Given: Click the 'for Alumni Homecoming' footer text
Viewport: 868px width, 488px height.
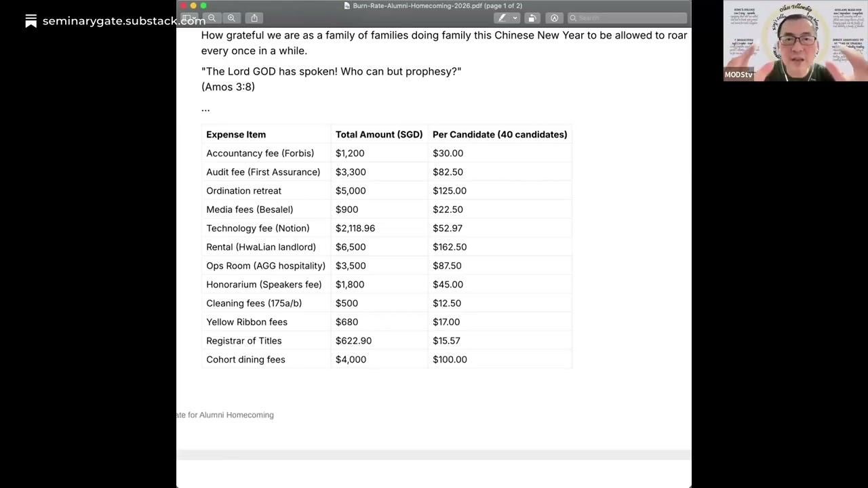Looking at the screenshot, I should (x=231, y=415).
